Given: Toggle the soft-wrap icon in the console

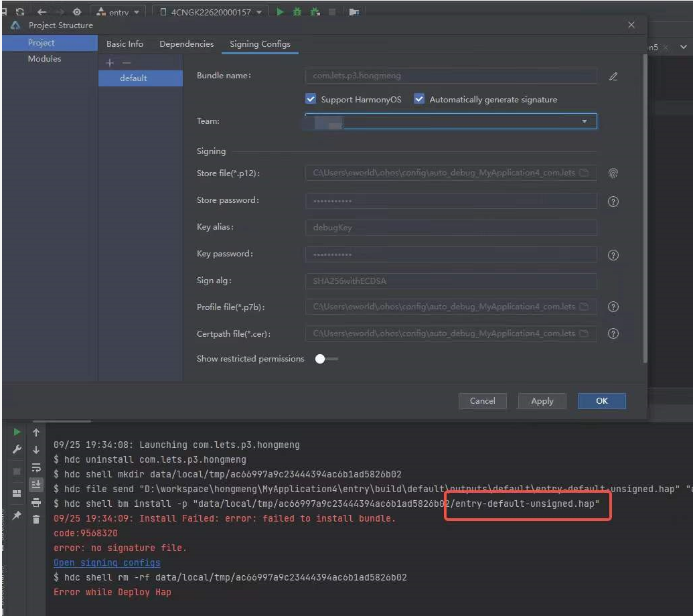Looking at the screenshot, I should point(36,467).
